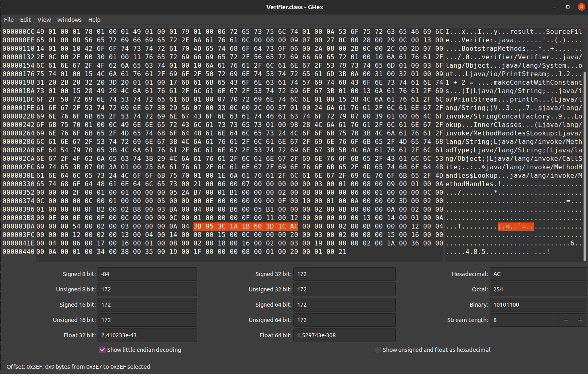Click the Unsigned 16 bit value field
The height and width of the screenshot is (374, 588).
147,320
